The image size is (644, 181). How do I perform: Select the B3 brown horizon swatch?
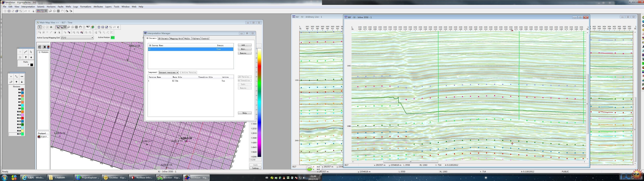[22, 89]
